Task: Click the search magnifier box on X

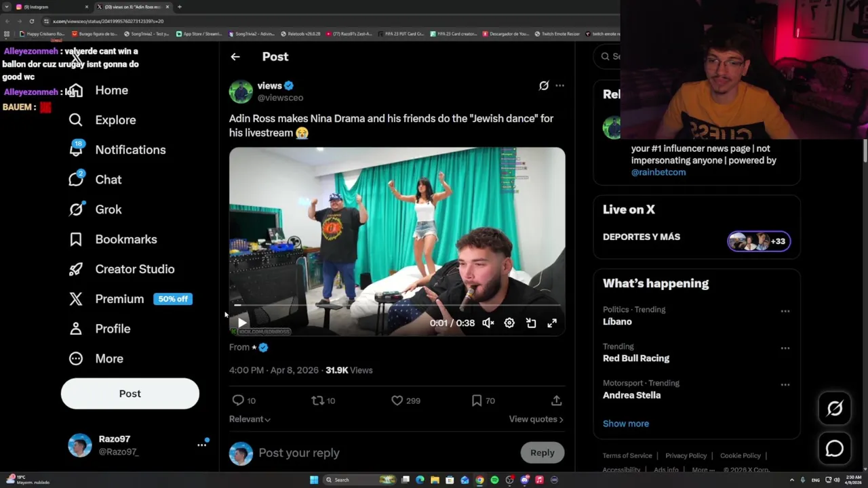Action: coord(607,56)
